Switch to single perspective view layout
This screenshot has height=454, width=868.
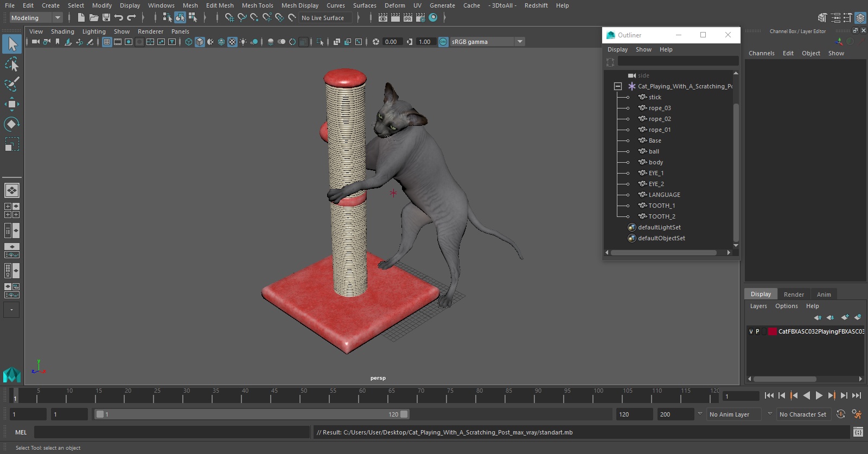[x=12, y=190]
